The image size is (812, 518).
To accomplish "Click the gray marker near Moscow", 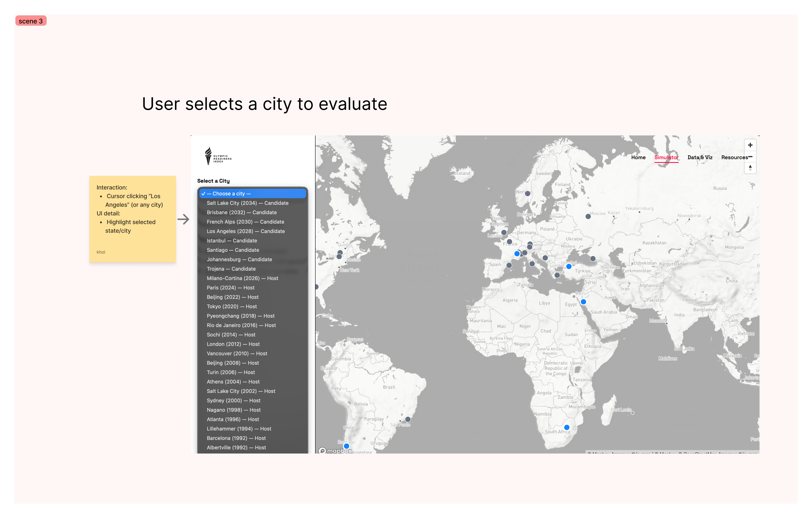I will (x=588, y=216).
